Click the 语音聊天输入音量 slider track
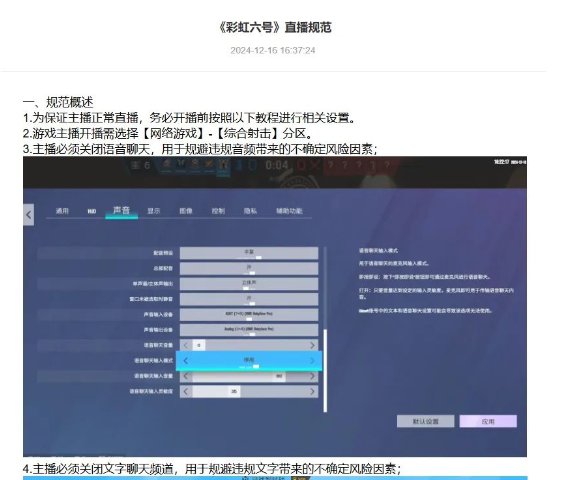This screenshot has height=480, width=573. [x=249, y=376]
